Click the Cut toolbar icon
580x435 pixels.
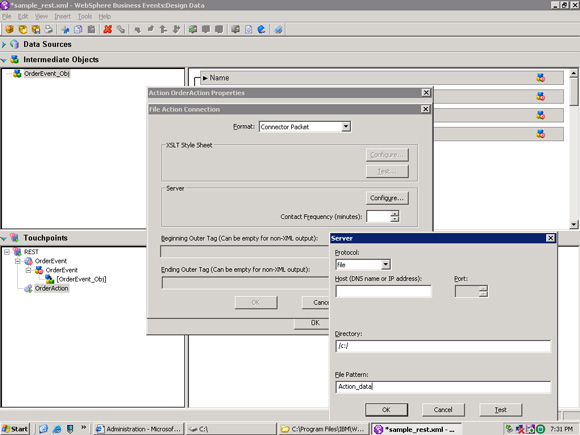tap(65, 29)
